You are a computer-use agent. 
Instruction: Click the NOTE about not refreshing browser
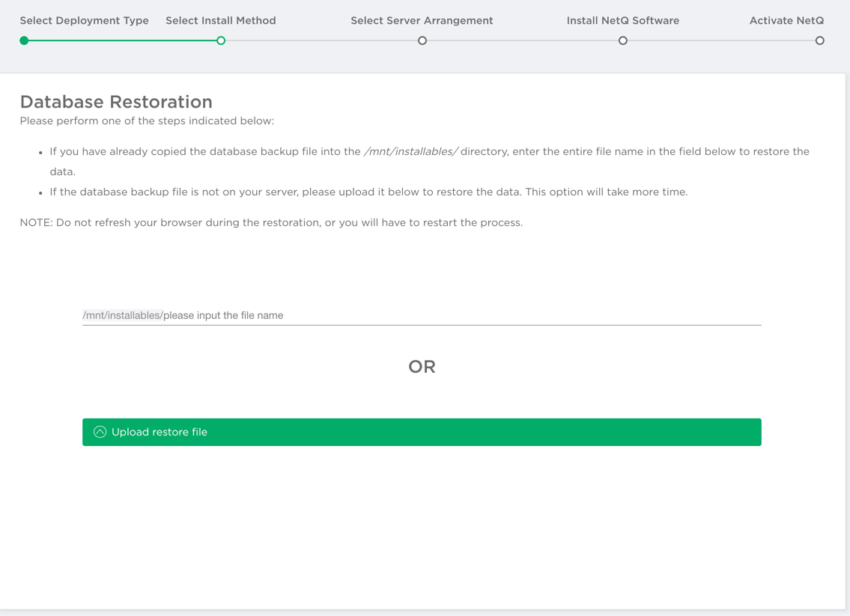[271, 222]
